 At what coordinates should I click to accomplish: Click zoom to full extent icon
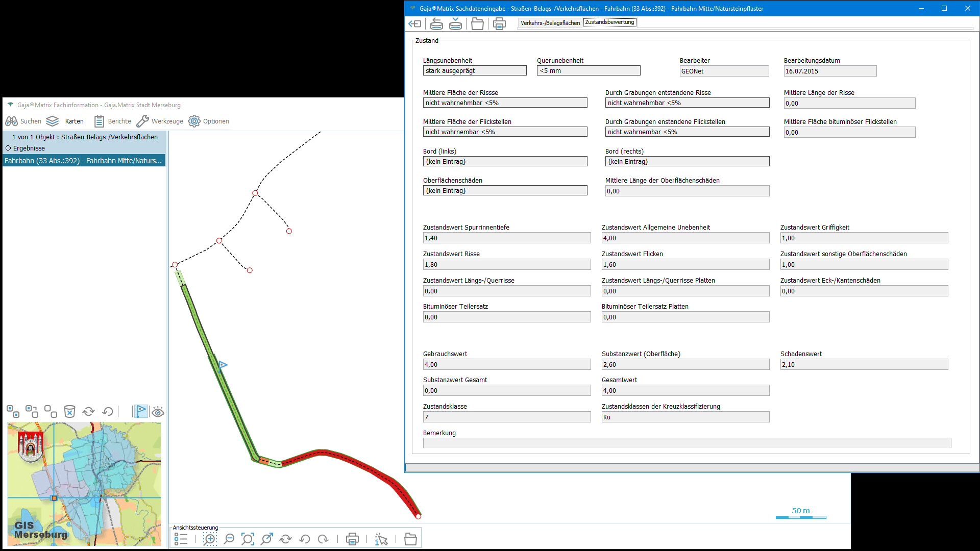pyautogui.click(x=248, y=539)
